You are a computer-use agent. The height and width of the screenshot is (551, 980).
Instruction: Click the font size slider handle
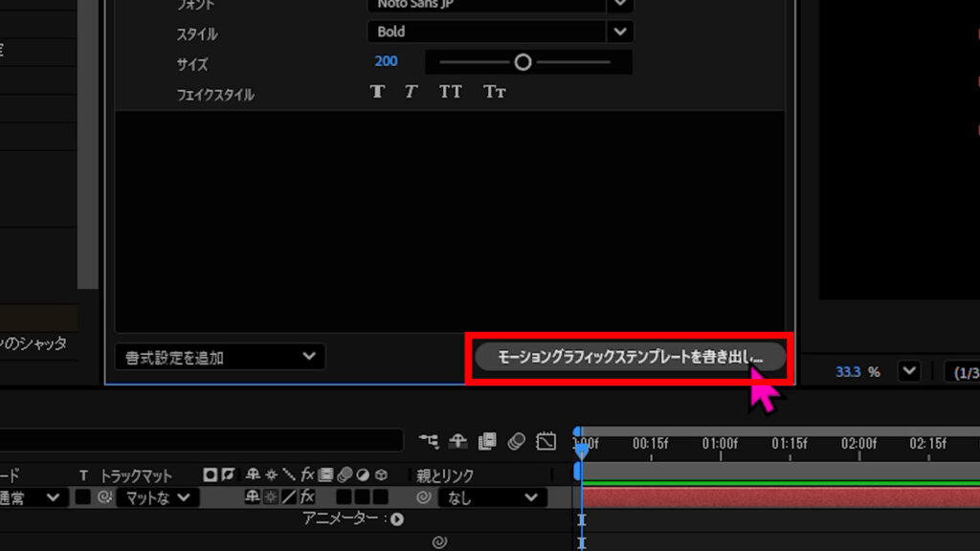tap(523, 62)
